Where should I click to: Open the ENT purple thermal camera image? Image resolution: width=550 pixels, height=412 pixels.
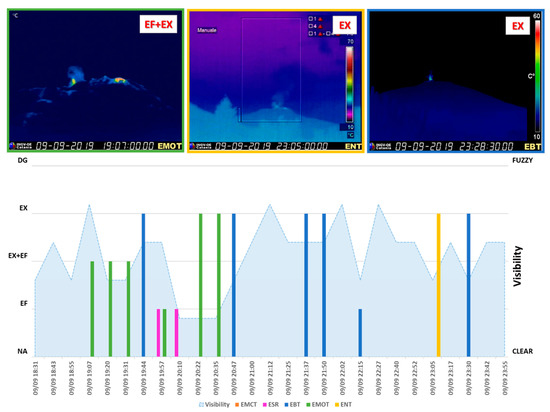[x=275, y=81]
